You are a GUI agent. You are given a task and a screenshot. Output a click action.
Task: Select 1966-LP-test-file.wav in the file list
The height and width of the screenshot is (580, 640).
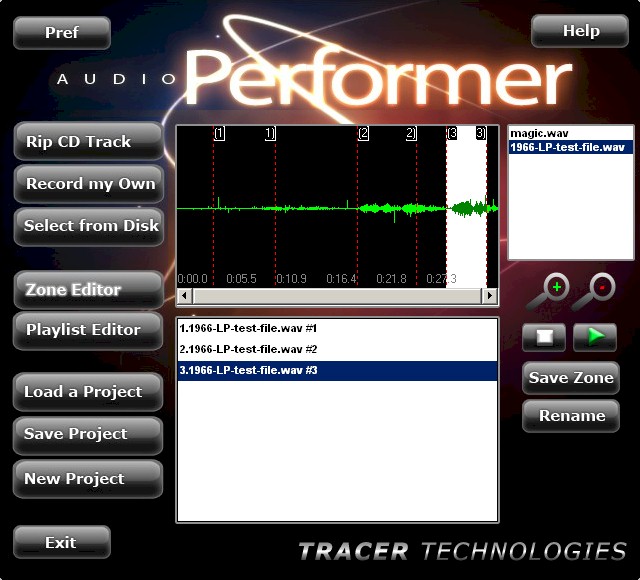[x=571, y=147]
